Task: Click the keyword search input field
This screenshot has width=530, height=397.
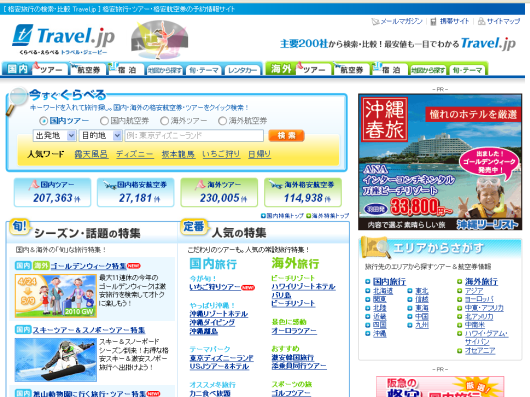Action: [194, 135]
